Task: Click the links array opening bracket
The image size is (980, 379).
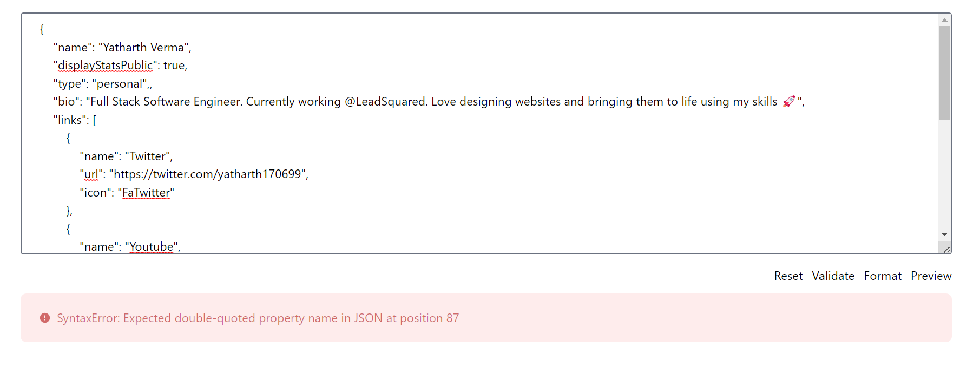Action: click(94, 120)
